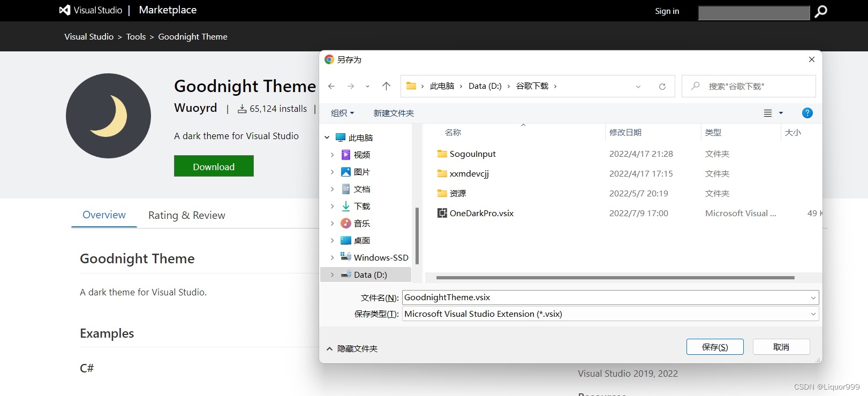
Task: Click the navigation tree vertical scrollbar
Action: 417,235
